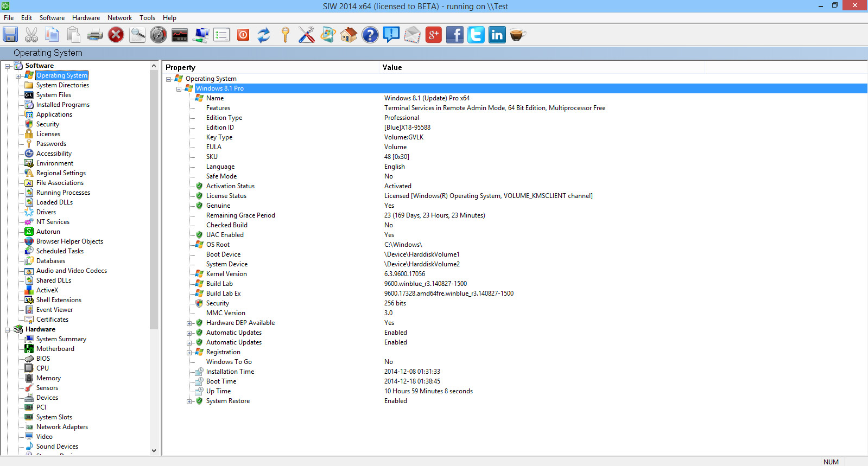This screenshot has height=466, width=868.
Task: Click the red X stop icon
Action: click(116, 35)
